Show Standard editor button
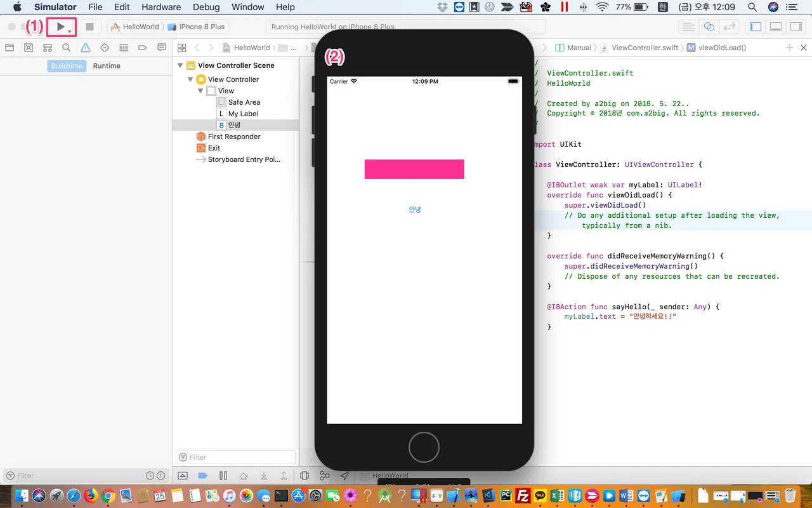Screen dimensions: 812x508 (688, 27)
